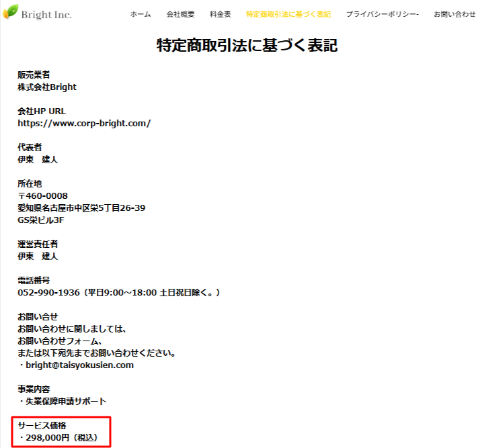The height and width of the screenshot is (448, 478).
Task: Click the 販売業者 label
Action: point(34,75)
